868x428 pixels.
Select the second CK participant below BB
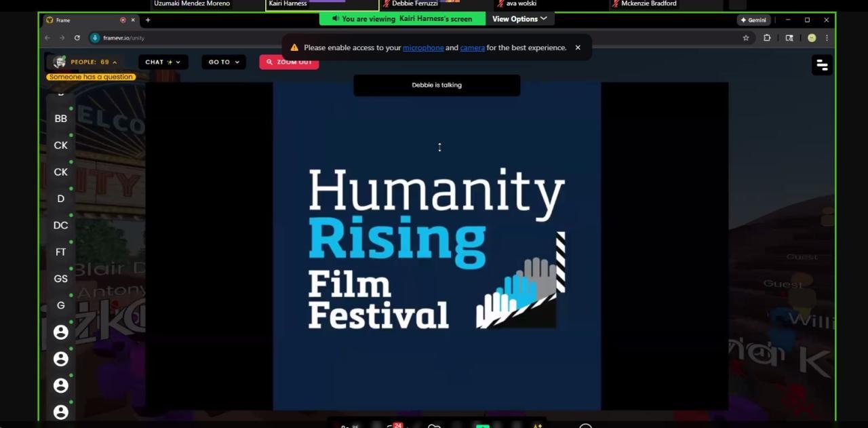point(61,172)
